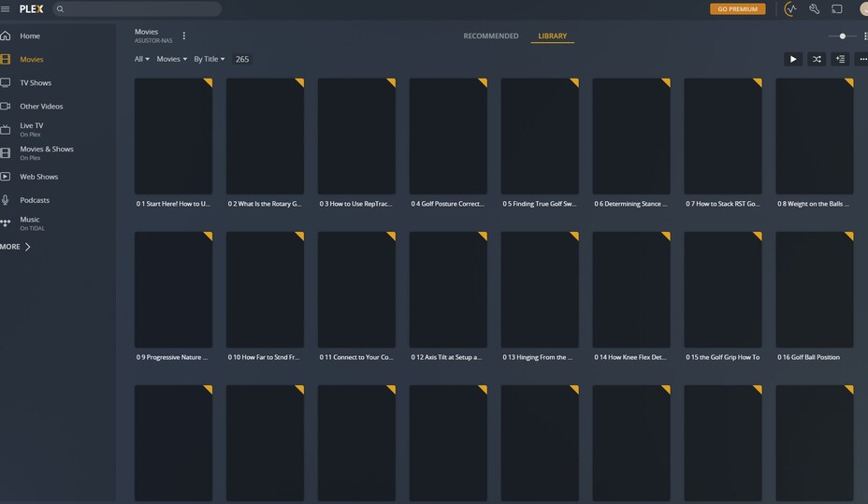Focus the top search field

point(137,8)
